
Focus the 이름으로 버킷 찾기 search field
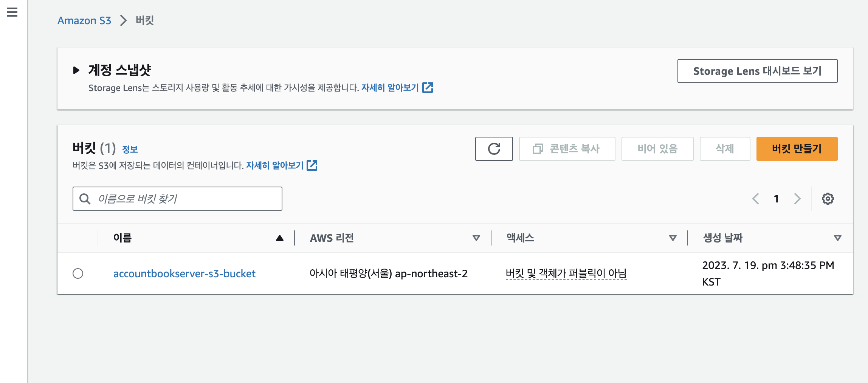pyautogui.click(x=177, y=199)
